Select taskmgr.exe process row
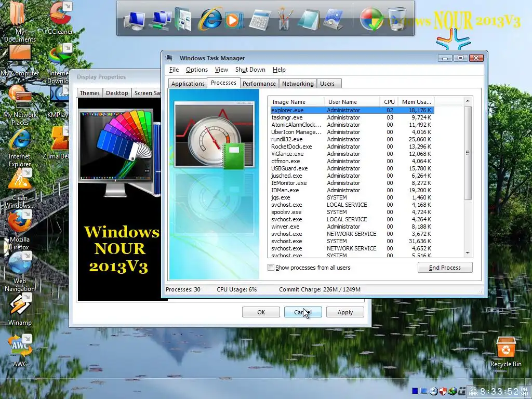The width and height of the screenshot is (532, 399). click(352, 117)
